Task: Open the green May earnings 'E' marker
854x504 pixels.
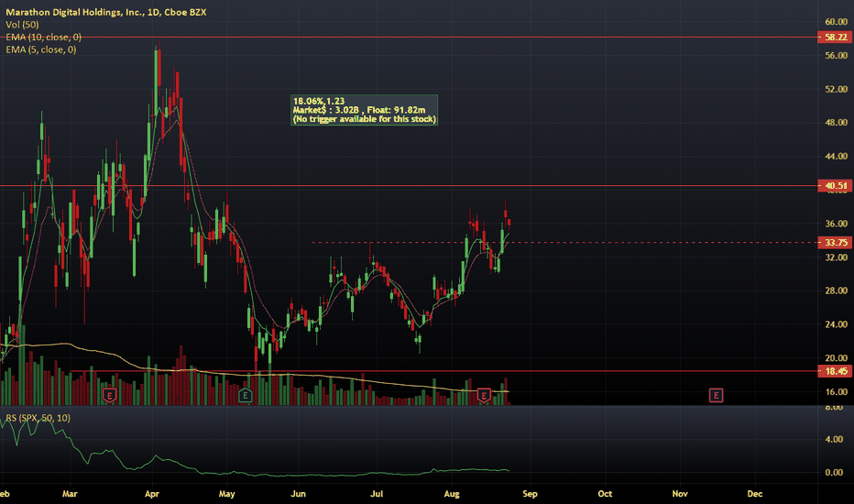Action: tap(245, 396)
